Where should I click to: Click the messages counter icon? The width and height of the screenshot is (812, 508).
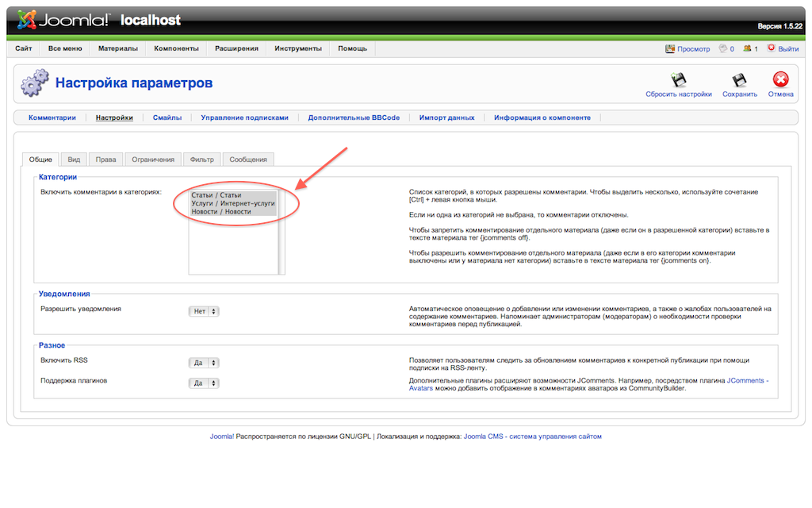click(x=722, y=48)
